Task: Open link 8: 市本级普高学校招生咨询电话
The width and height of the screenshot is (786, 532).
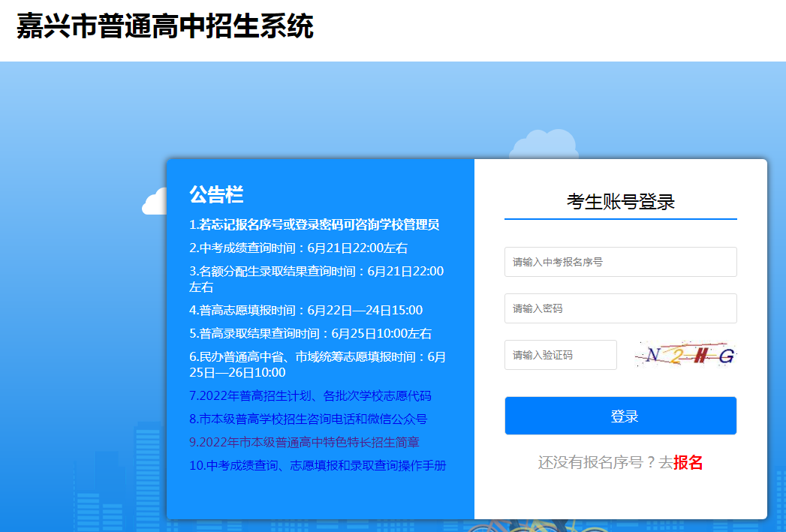Action: [308, 419]
